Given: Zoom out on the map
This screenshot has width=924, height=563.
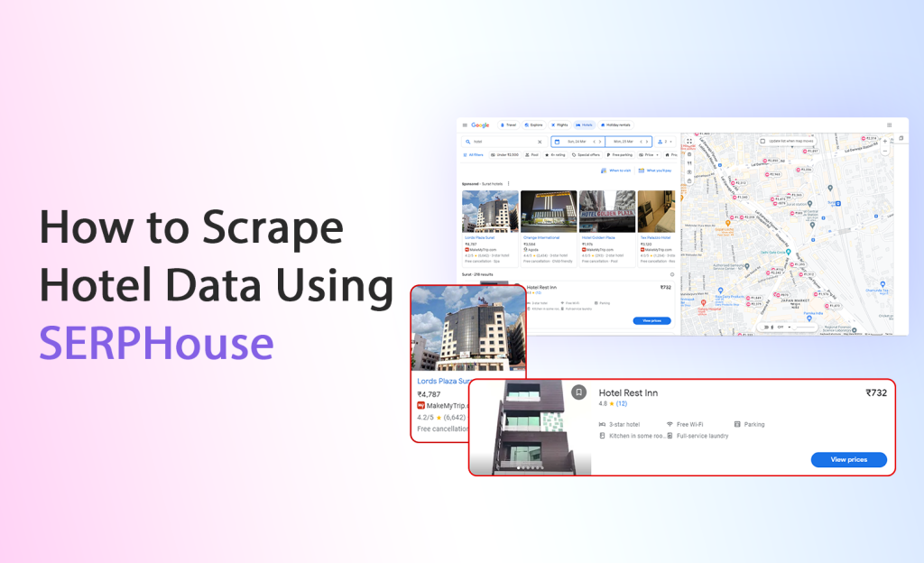Looking at the screenshot, I should (x=884, y=152).
